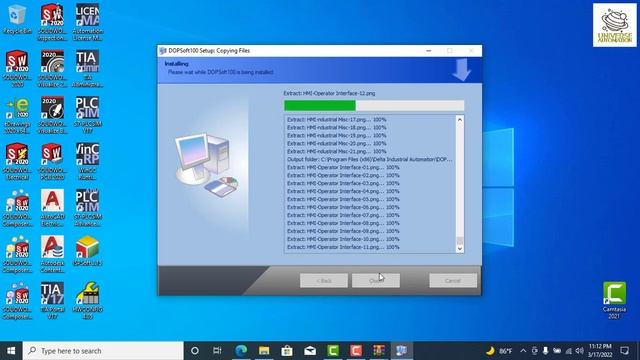
Task: Open red Camtasia Recorder taskbar icon
Action: pos(356,351)
